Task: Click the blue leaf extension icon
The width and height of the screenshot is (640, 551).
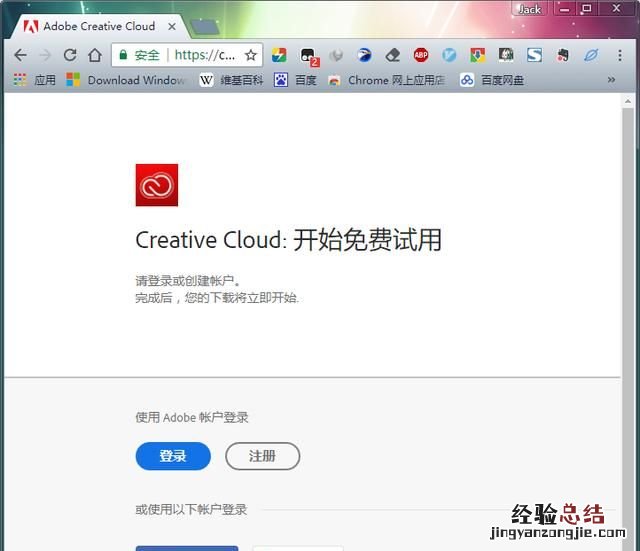Action: 591,55
